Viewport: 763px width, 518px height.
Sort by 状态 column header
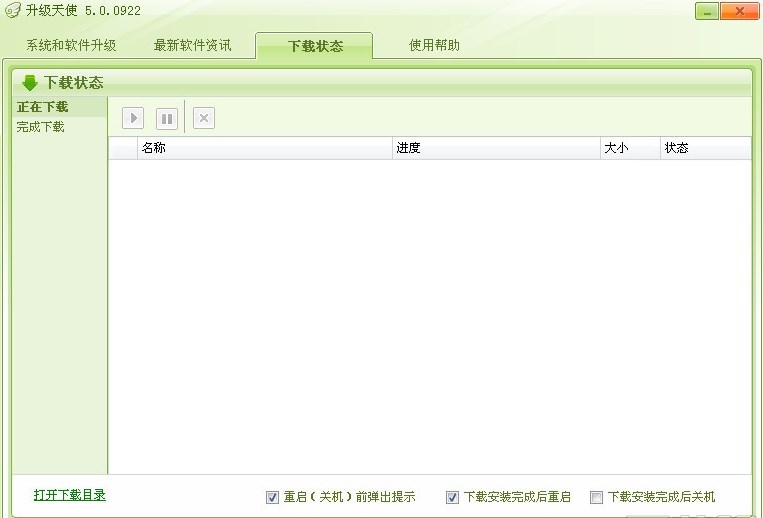706,148
